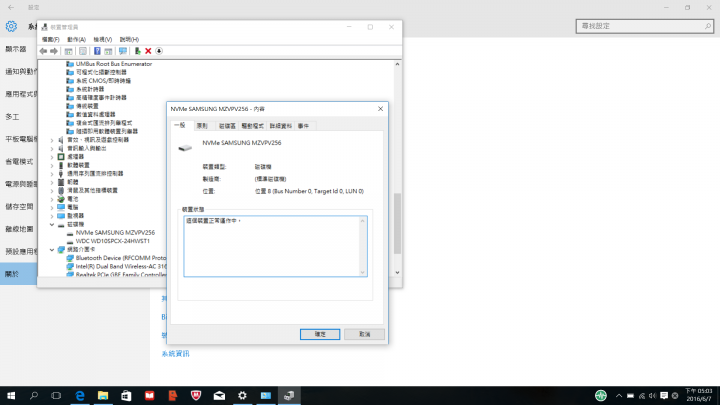Expand the 滑鼠及其他指標裝置 node
720x405 pixels.
[x=52, y=191]
